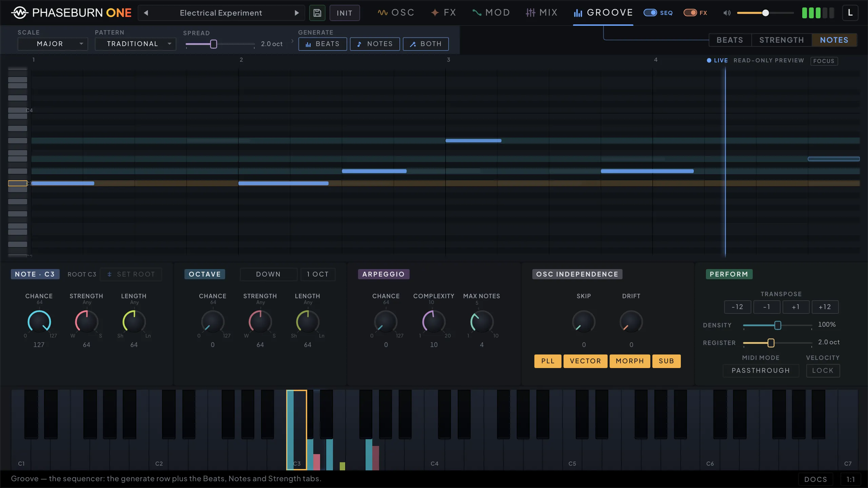
Task: Open the octave direction DOWN selector
Action: (x=269, y=274)
